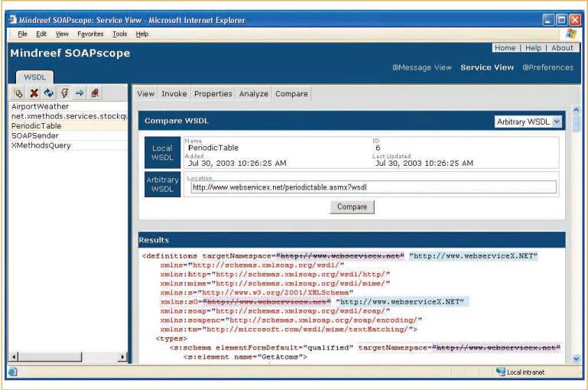Select SOAPSender in the service list

pos(68,136)
